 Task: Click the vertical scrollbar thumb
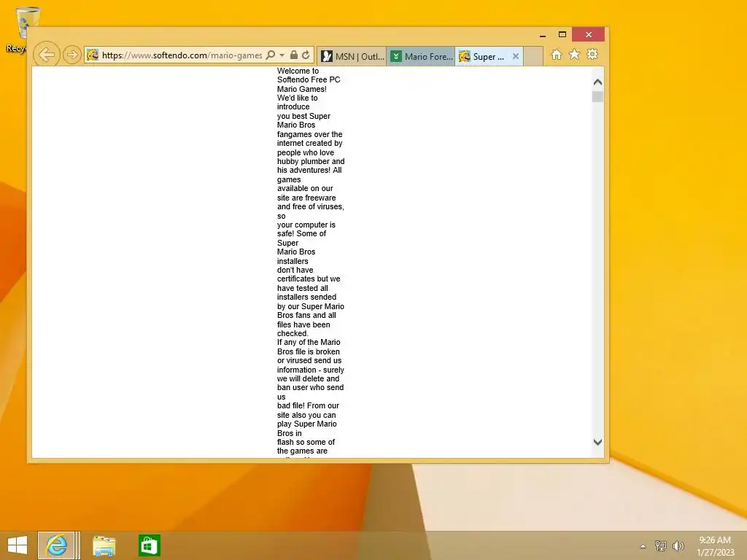tap(598, 96)
